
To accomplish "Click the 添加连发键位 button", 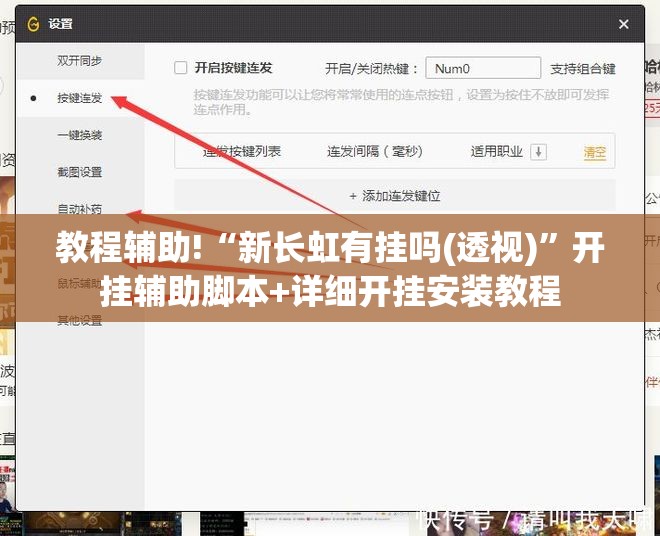I will pos(395,196).
